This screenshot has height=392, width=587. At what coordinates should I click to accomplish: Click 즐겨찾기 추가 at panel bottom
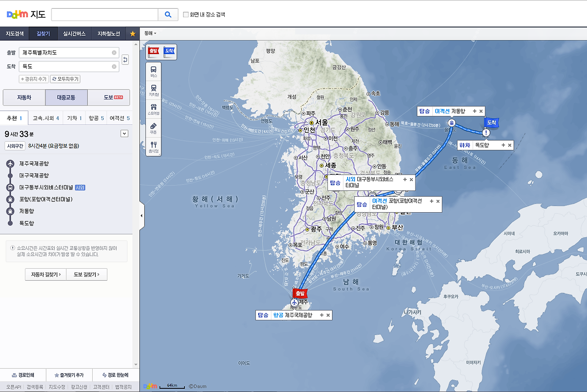[69, 375]
